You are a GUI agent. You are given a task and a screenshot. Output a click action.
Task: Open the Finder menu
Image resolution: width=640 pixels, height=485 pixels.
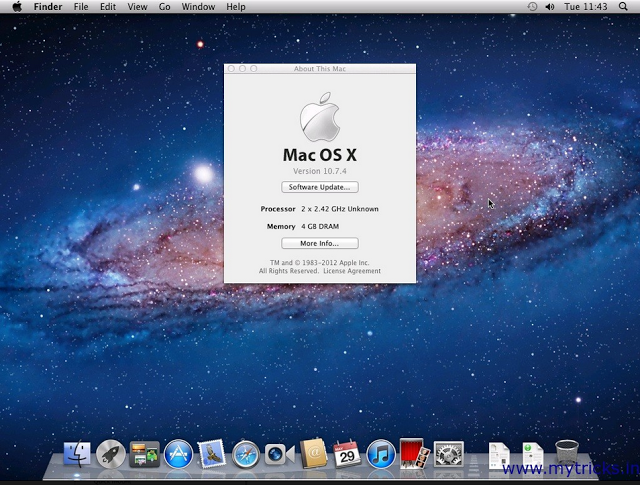pyautogui.click(x=48, y=7)
